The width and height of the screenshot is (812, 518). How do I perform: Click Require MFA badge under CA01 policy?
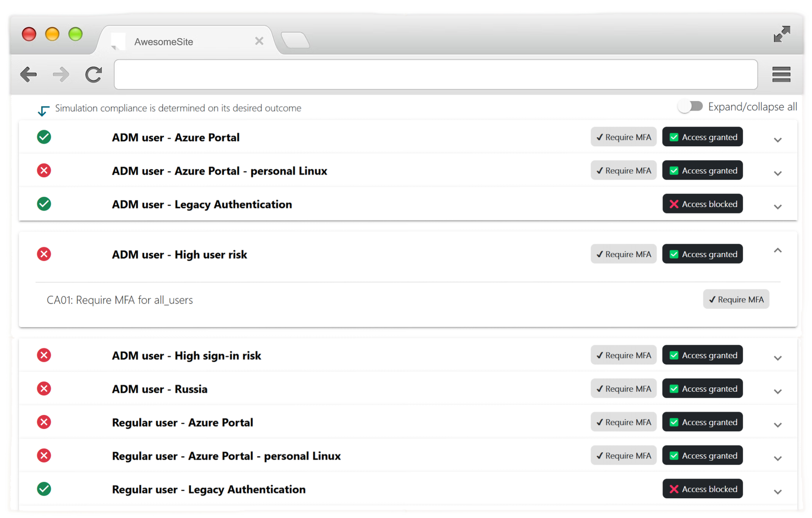coord(736,299)
